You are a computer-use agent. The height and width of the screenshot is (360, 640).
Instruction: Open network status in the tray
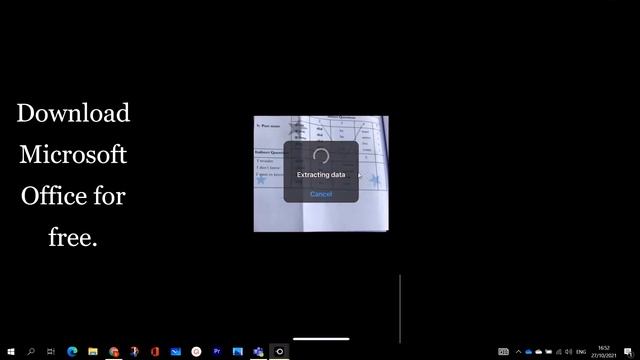pyautogui.click(x=559, y=351)
